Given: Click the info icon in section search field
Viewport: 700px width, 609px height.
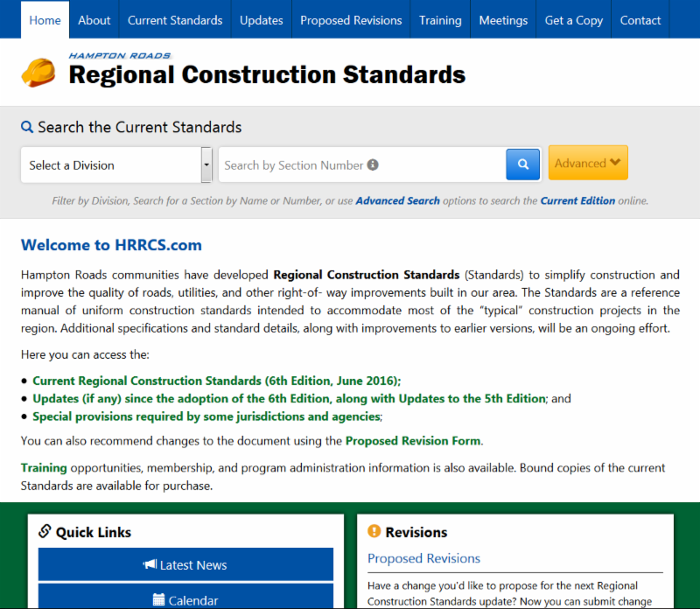Looking at the screenshot, I should coord(373,164).
